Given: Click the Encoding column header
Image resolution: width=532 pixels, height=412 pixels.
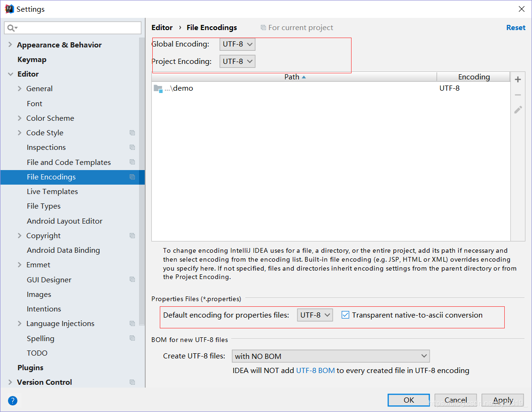Looking at the screenshot, I should [474, 77].
